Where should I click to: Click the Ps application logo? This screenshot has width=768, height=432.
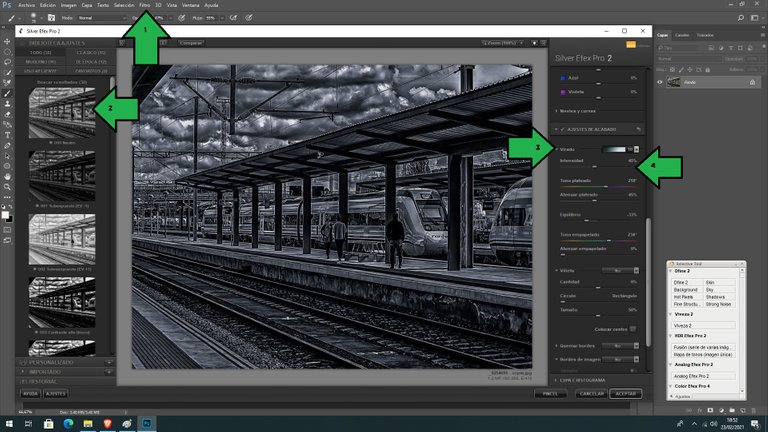[x=7, y=5]
